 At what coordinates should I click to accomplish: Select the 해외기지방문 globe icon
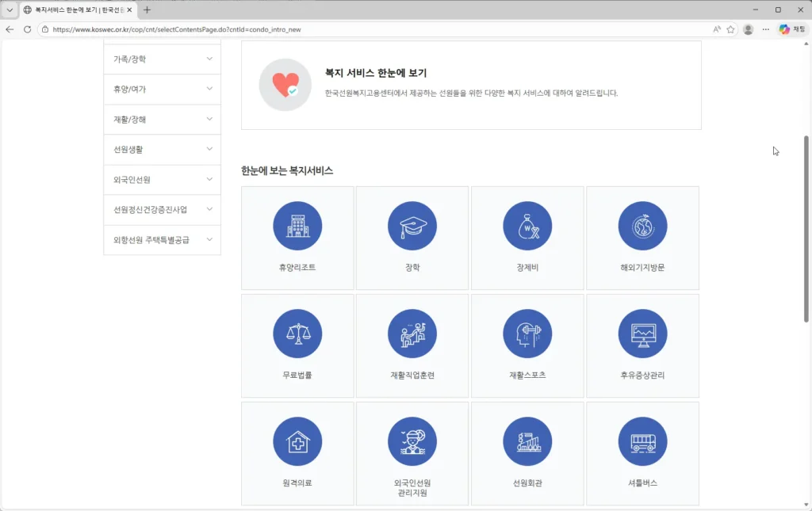tap(642, 226)
